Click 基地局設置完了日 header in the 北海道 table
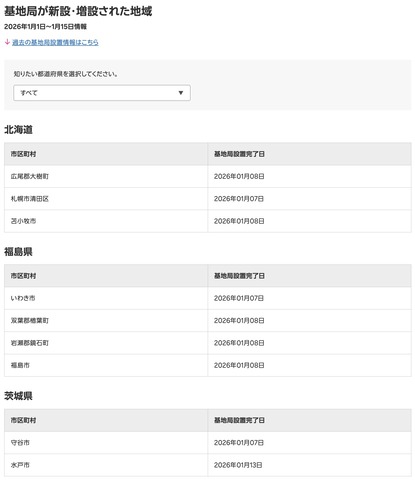415x480 pixels. pyautogui.click(x=239, y=154)
